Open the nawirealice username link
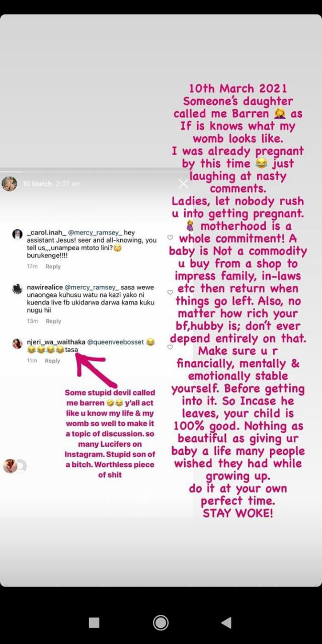The width and height of the screenshot is (322, 644). [44, 288]
